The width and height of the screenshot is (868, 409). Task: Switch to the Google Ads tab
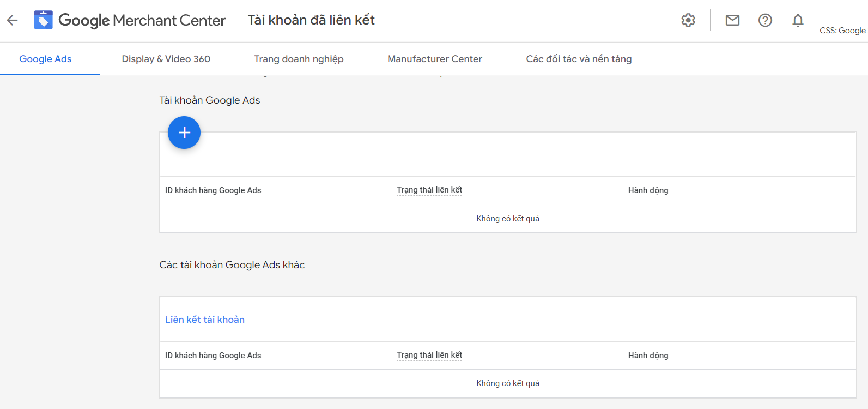[46, 59]
